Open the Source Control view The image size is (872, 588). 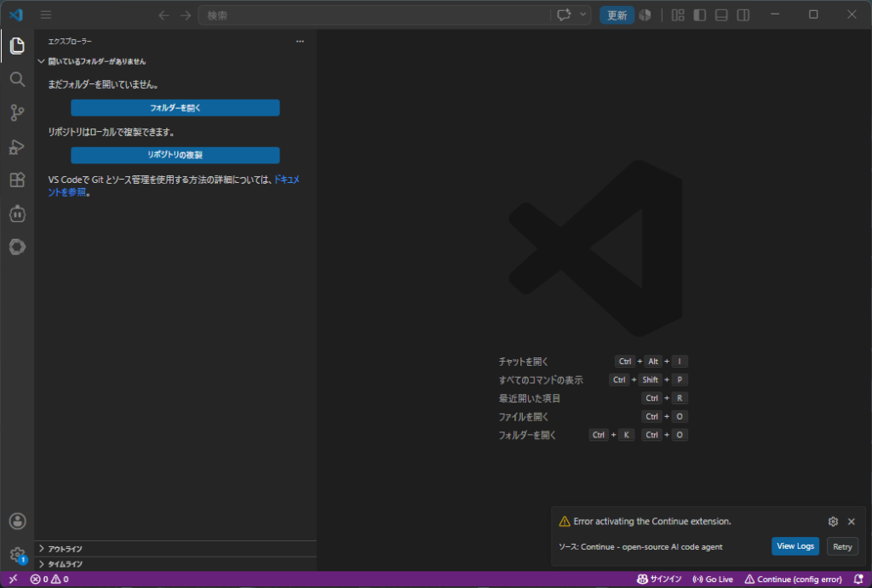pos(17,113)
